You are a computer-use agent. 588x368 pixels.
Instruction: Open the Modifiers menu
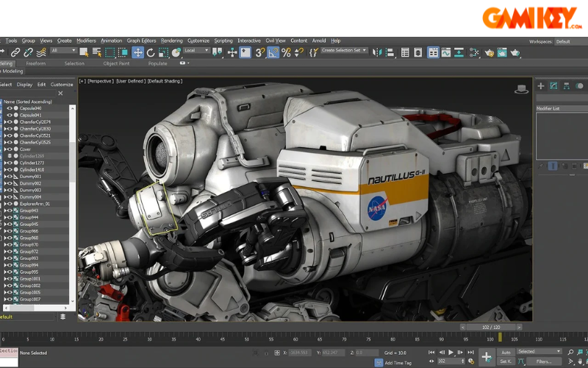click(x=86, y=40)
